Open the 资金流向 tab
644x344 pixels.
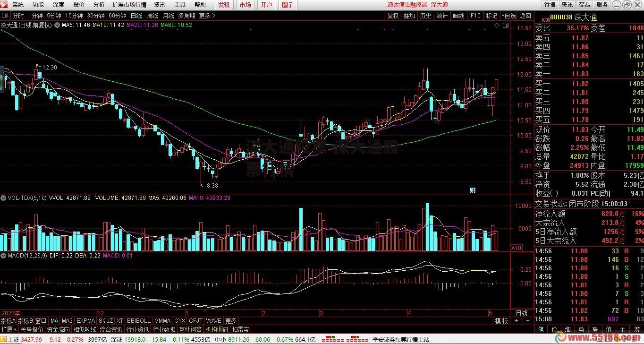[59, 329]
